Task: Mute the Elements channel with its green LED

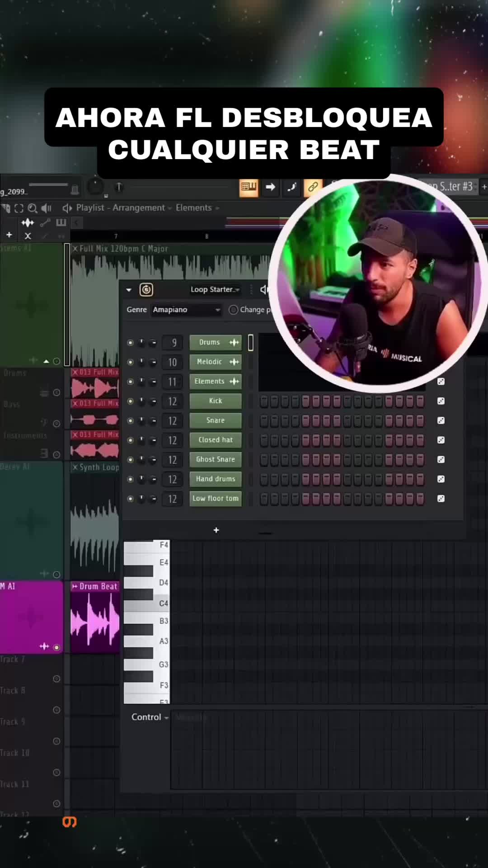Action: coord(130,382)
